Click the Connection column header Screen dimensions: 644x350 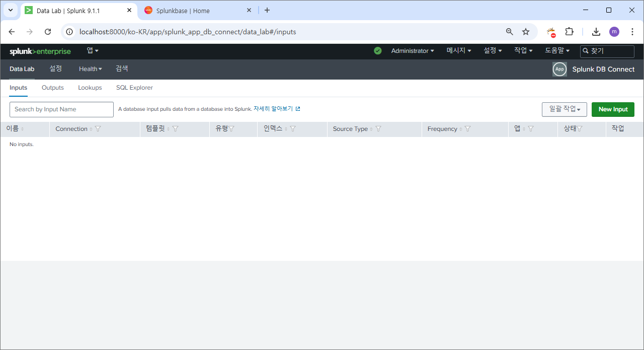click(71, 129)
